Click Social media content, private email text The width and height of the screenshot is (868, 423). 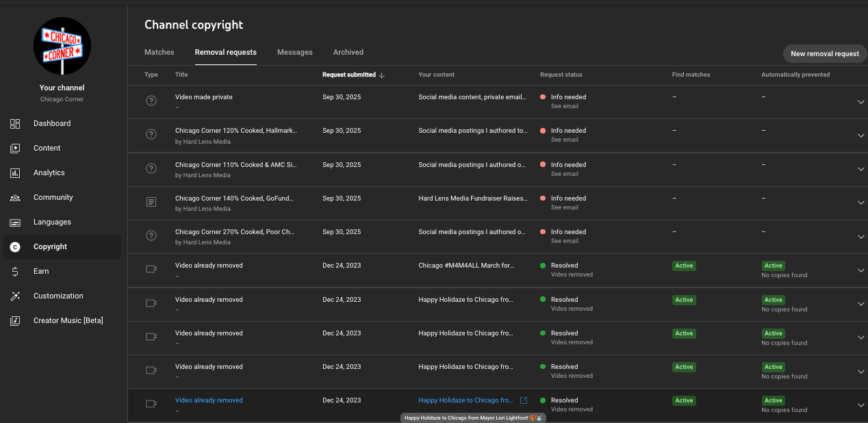473,97
